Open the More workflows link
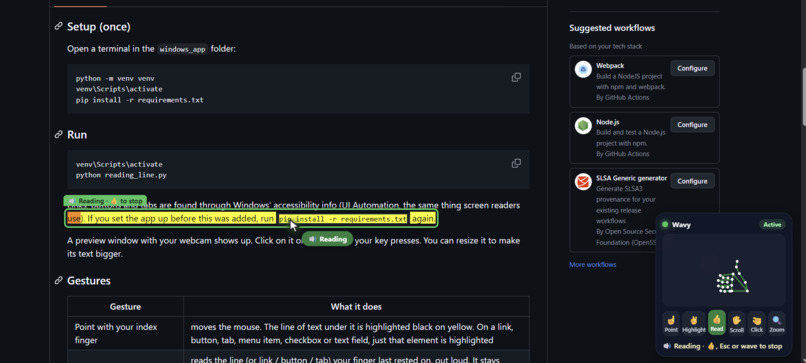Screen dimensions: 806x363 pos(593,264)
